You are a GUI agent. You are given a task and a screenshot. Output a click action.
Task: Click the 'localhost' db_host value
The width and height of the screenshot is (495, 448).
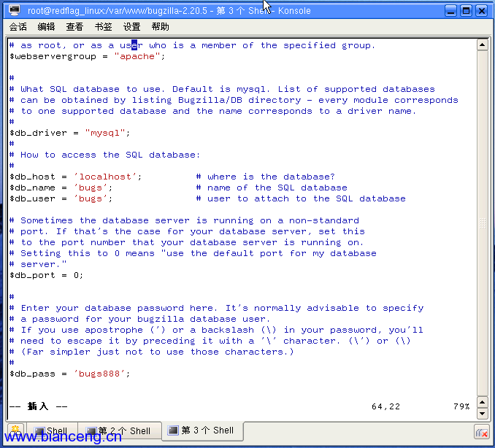click(x=105, y=177)
